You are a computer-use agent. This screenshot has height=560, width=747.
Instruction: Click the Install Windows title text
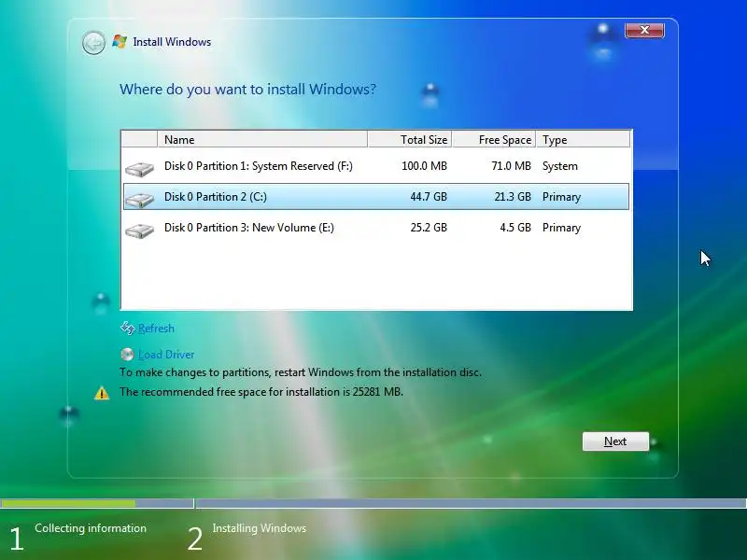172,42
